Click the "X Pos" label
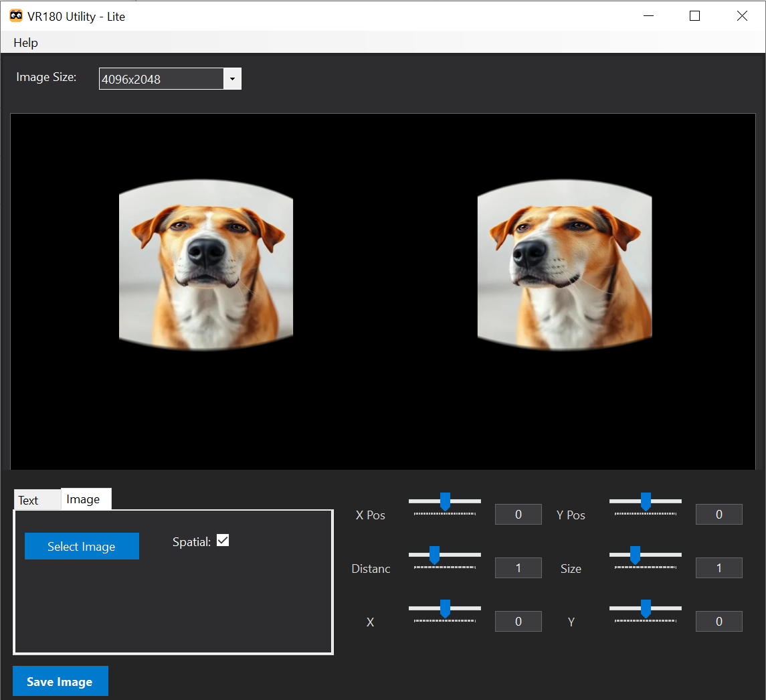The image size is (766, 700). point(371,515)
